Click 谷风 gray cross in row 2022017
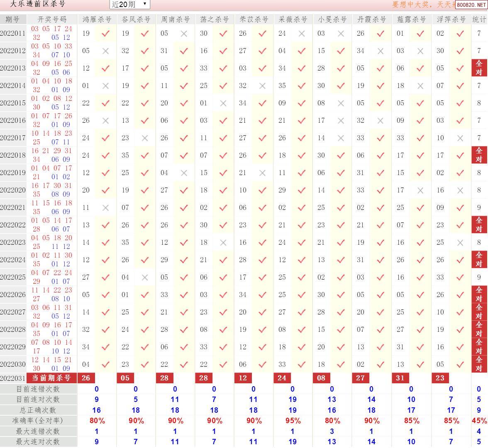The width and height of the screenshot is (488, 448). tap(144, 138)
